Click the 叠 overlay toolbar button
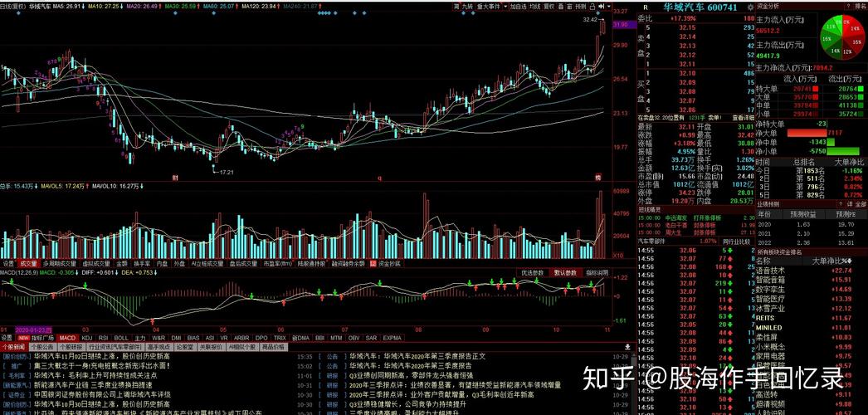The image size is (868, 415). [x=561, y=7]
